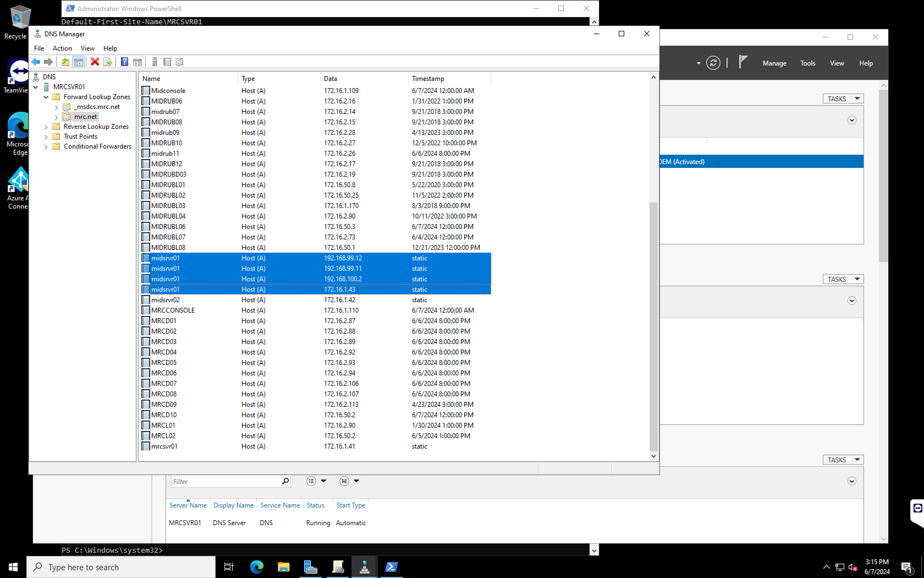Click the bottom TASKS button in Server Manager
Viewport: 924px width, 578px height.
point(843,459)
